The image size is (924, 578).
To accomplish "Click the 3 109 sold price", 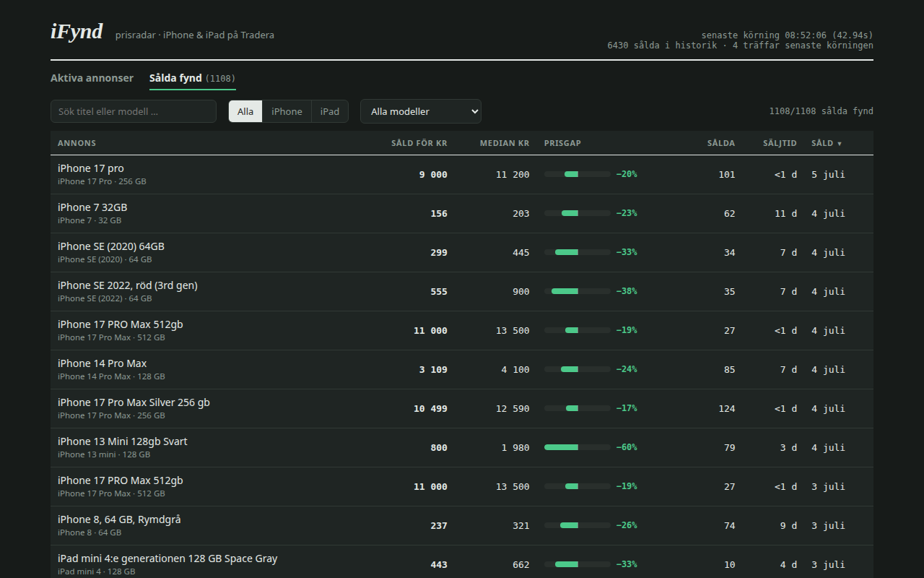I will [x=433, y=369].
